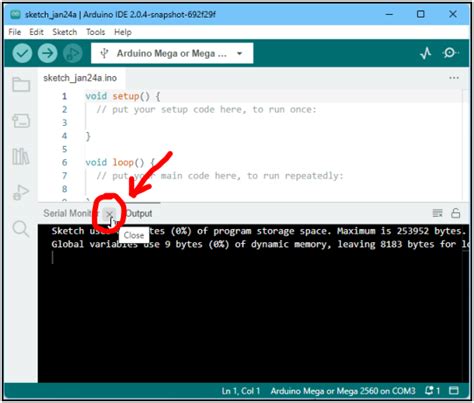
Task: Click USB icon in board selector
Action: pyautogui.click(x=104, y=53)
